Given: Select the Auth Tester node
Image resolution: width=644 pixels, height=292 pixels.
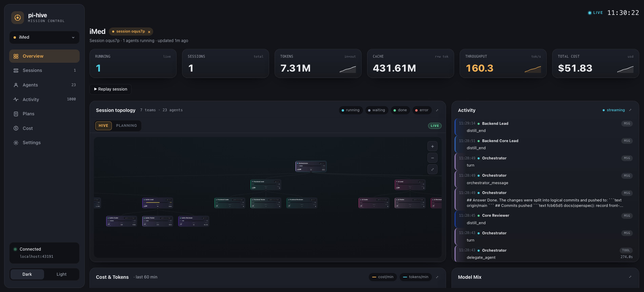Looking at the screenshot, I should (158, 221).
